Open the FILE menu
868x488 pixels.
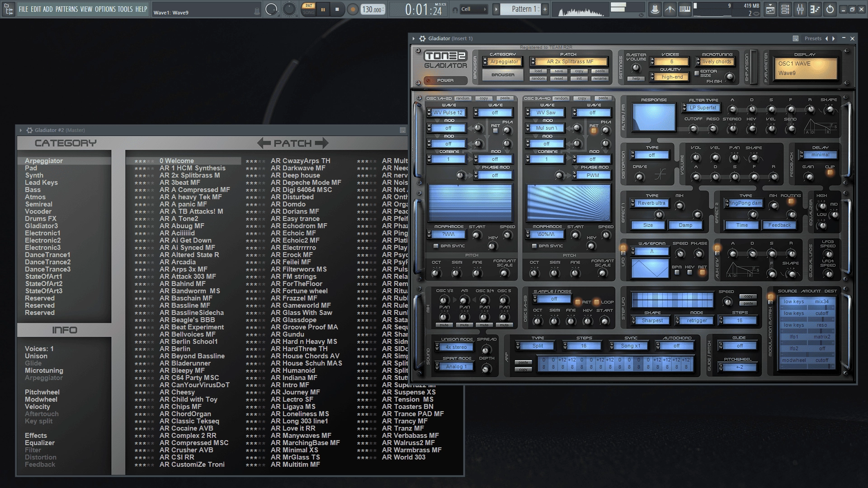[x=23, y=9]
